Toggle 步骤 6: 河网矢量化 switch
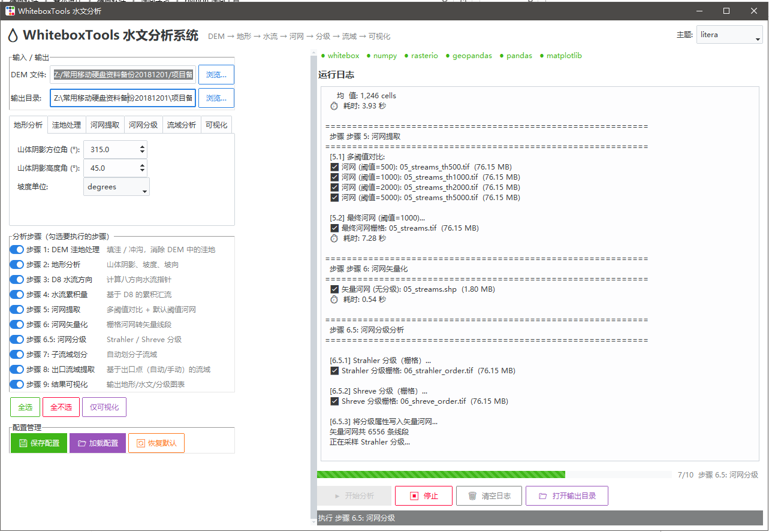 pos(17,325)
